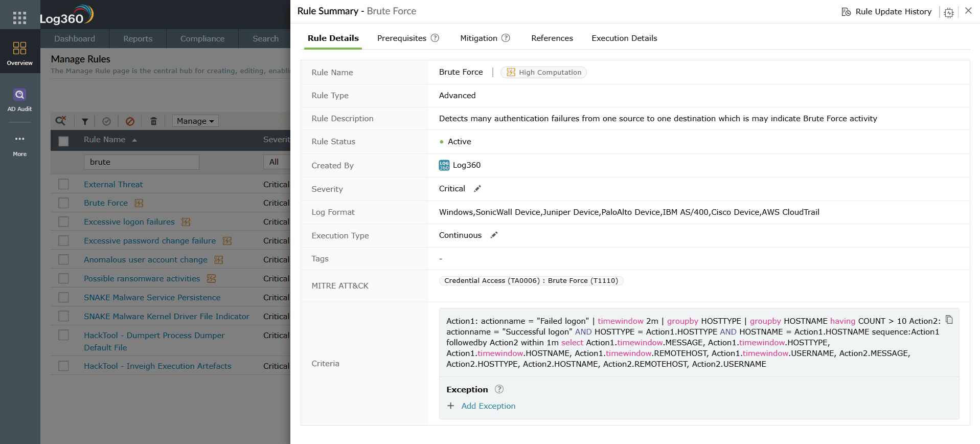The image size is (980, 444).
Task: Check the Possible ransomware activities checkbox
Action: tap(63, 279)
